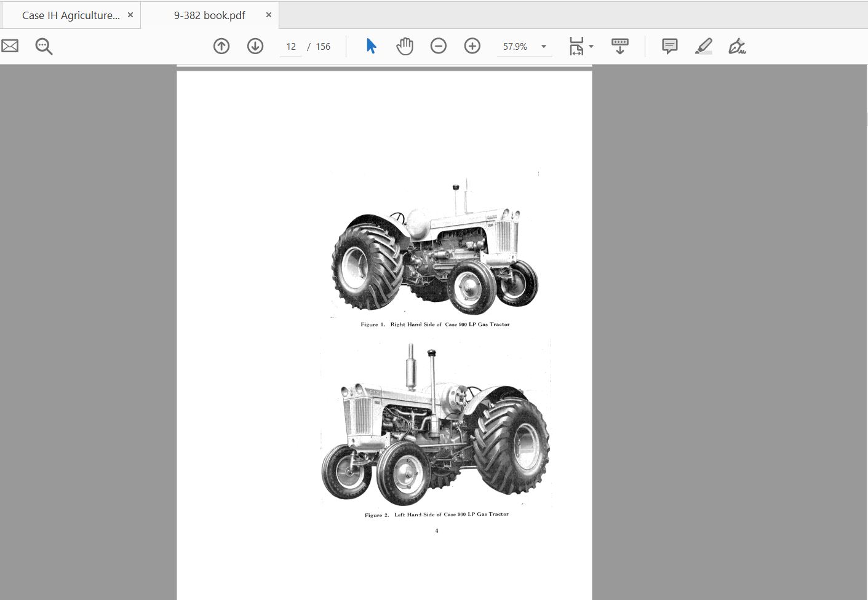Select the 9-382 book.pdf tab
The width and height of the screenshot is (868, 600).
pyautogui.click(x=209, y=15)
